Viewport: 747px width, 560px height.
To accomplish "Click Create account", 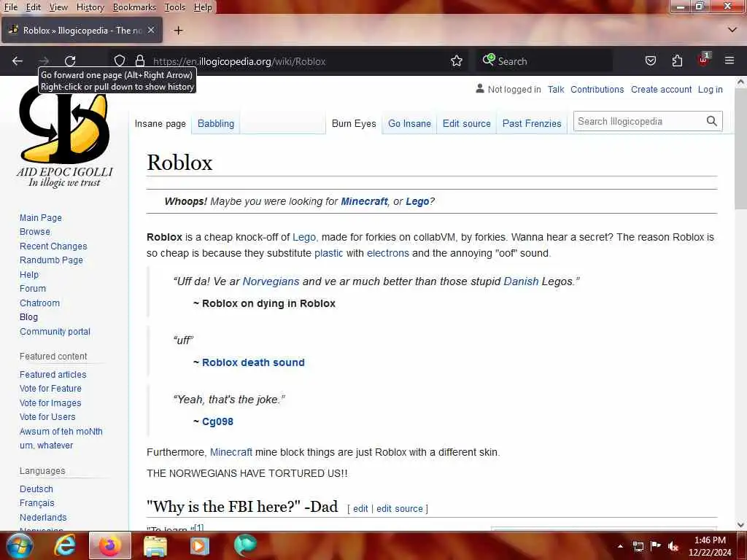I will (x=661, y=90).
